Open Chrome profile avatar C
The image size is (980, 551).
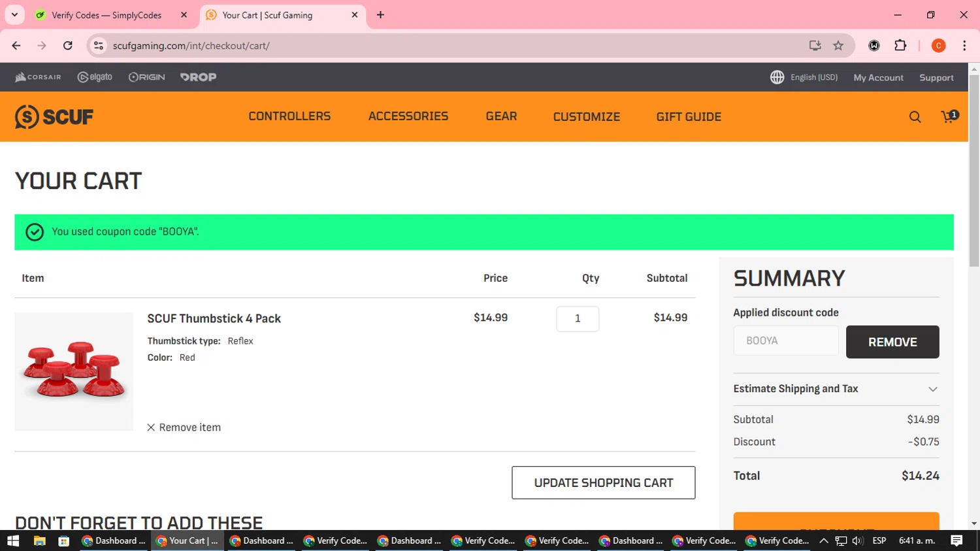pyautogui.click(x=938, y=46)
